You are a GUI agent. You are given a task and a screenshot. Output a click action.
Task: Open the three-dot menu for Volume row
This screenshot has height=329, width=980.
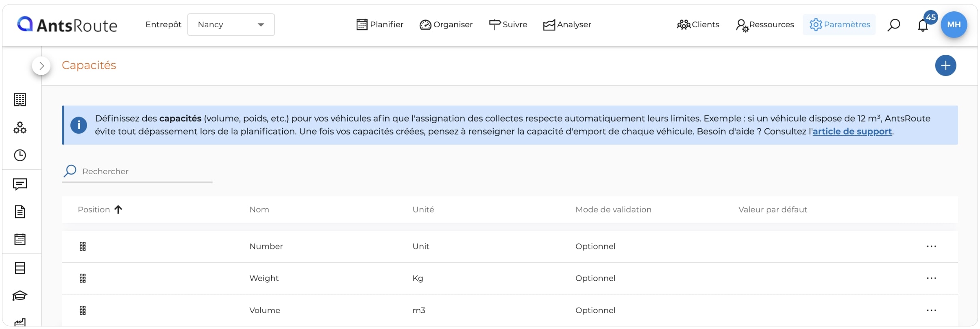point(931,310)
